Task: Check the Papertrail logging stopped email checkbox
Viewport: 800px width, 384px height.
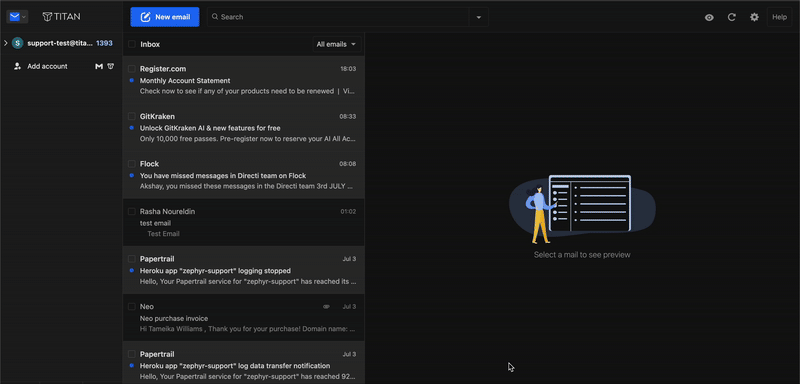Action: coord(132,259)
